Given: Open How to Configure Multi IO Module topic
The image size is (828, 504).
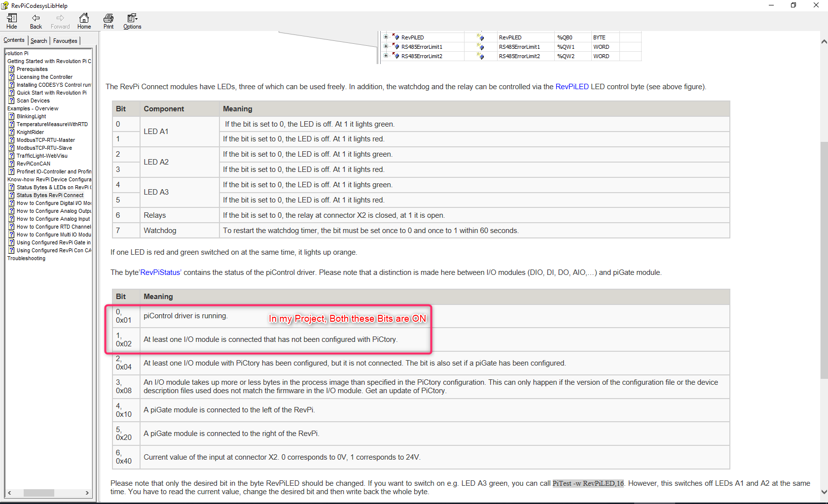Looking at the screenshot, I should 54,235.
